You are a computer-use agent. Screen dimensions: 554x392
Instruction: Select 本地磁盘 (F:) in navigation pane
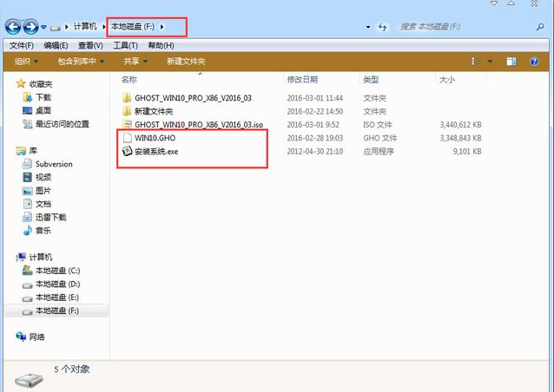[57, 310]
